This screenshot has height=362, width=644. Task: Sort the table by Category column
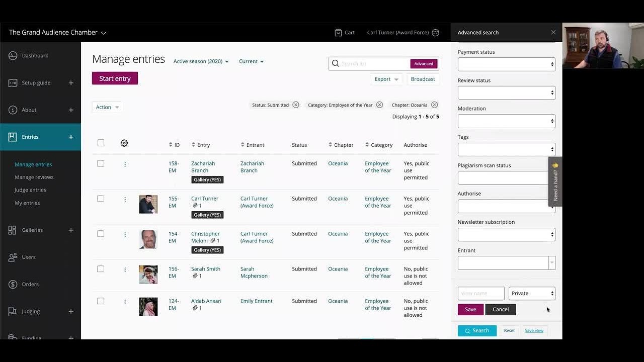[378, 145]
